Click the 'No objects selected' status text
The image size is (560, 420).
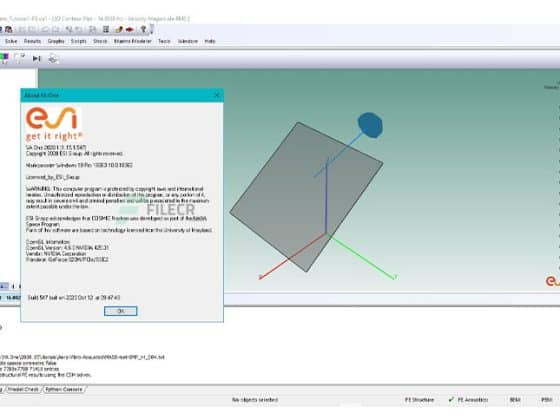255,400
